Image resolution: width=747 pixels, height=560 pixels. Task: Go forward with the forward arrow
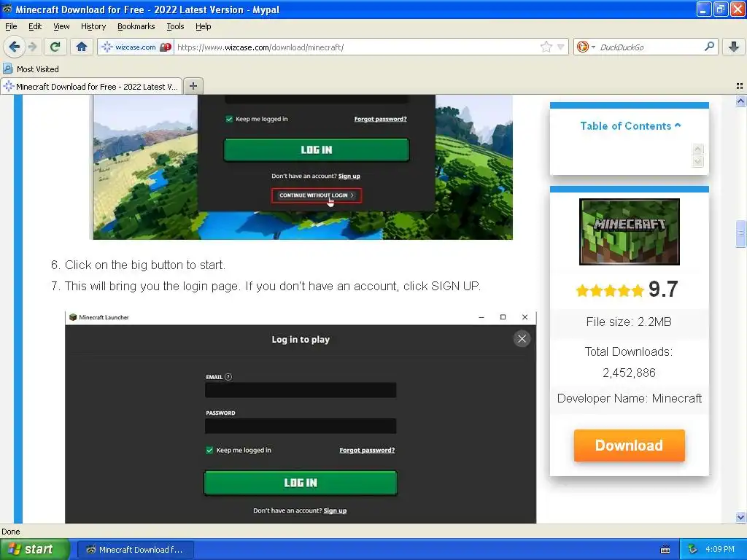pyautogui.click(x=32, y=47)
